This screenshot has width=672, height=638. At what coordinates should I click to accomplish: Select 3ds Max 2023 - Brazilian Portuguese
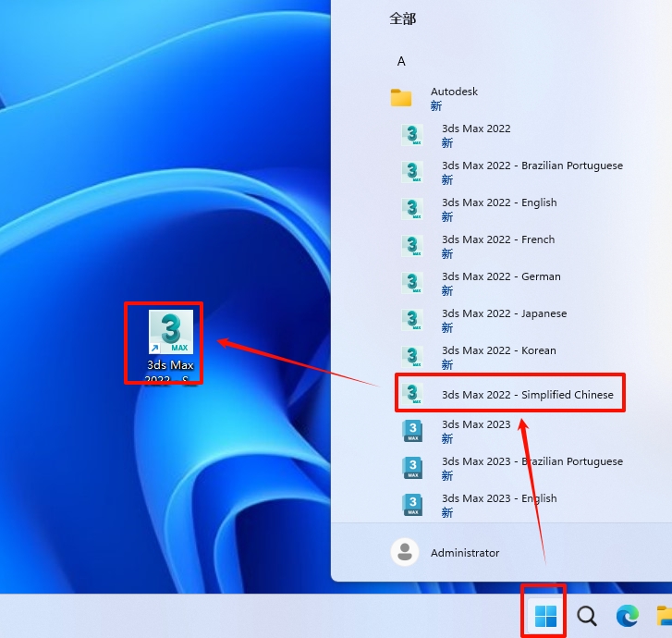tap(531, 461)
